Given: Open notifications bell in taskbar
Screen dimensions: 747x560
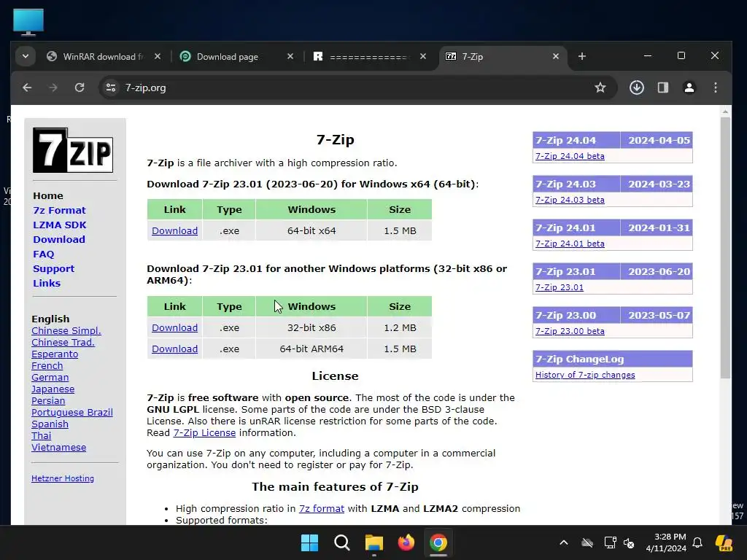Looking at the screenshot, I should point(697,542).
